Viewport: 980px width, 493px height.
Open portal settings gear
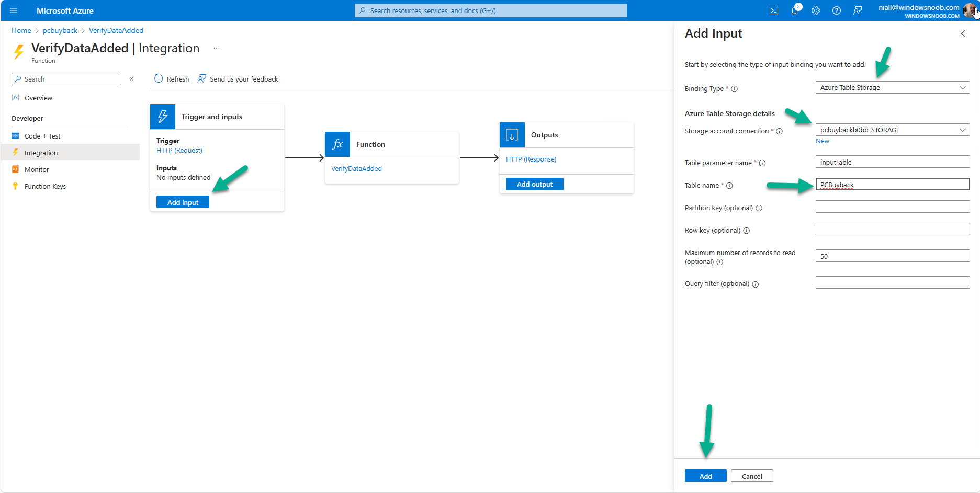(x=816, y=10)
